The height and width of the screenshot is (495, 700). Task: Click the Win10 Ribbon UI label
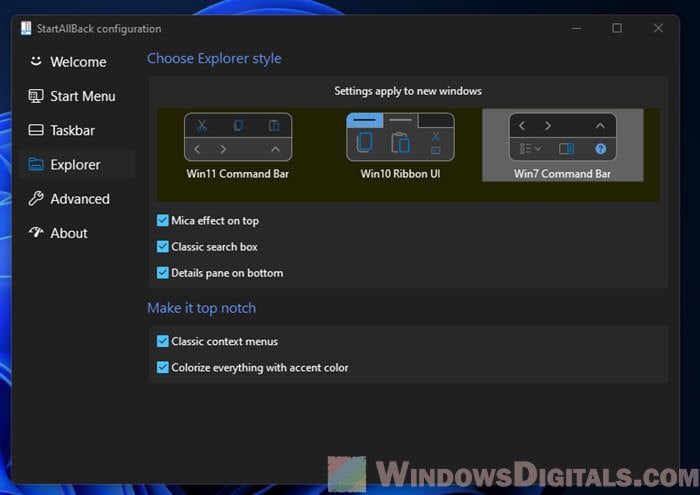[400, 174]
